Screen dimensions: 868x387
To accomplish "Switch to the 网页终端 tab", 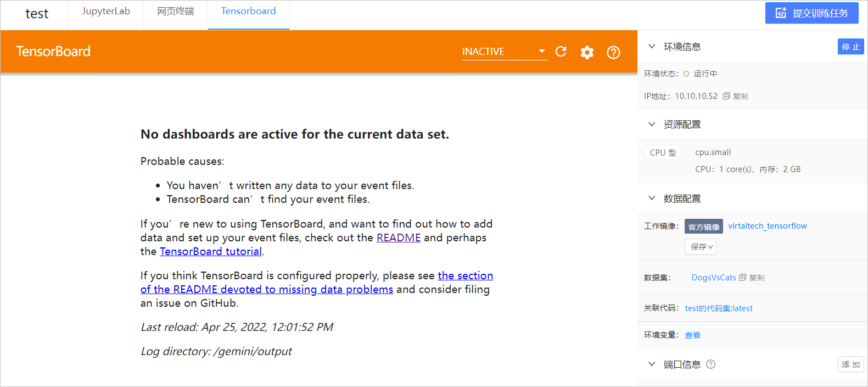I will click(x=176, y=11).
